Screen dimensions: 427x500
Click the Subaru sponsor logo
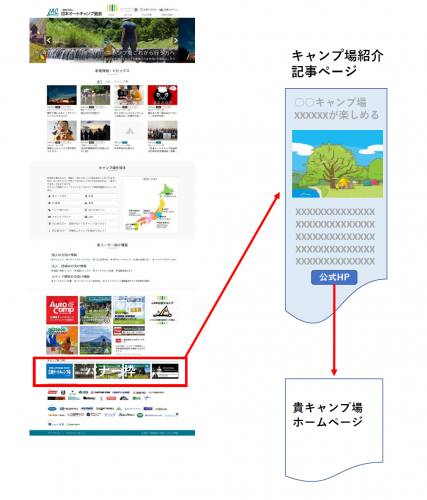pos(69,409)
